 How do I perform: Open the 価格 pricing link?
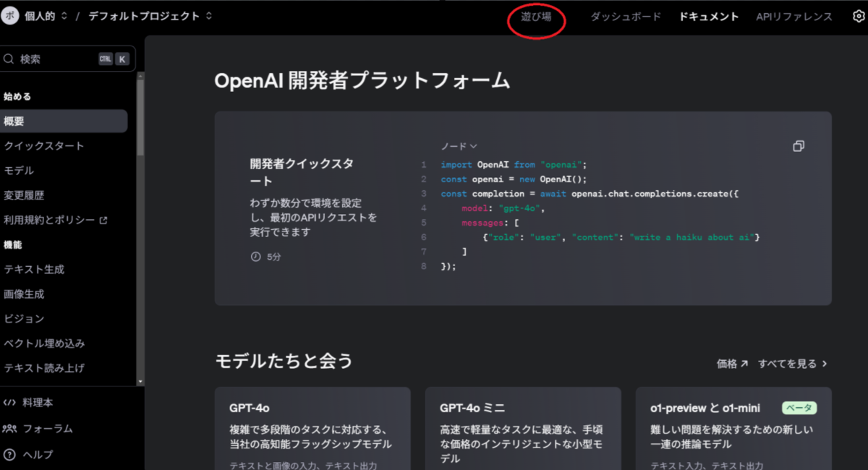tap(732, 364)
